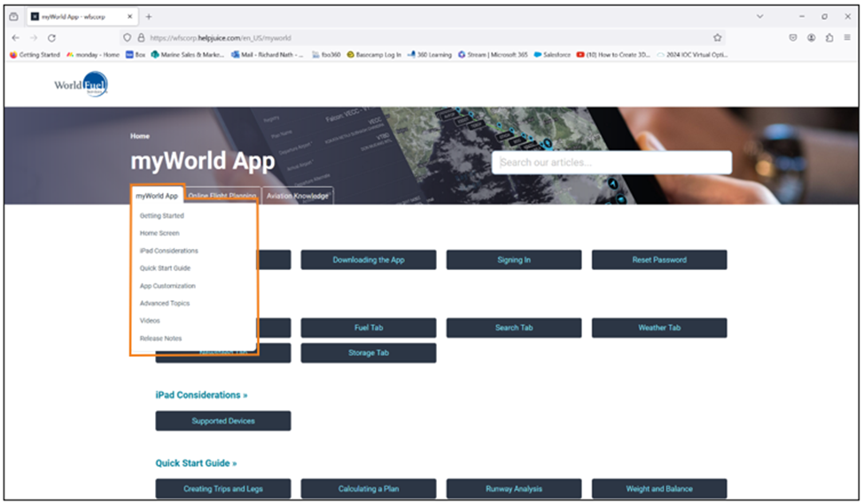
Task: Choose iPad Considerations in the dropdown menu
Action: (x=168, y=251)
